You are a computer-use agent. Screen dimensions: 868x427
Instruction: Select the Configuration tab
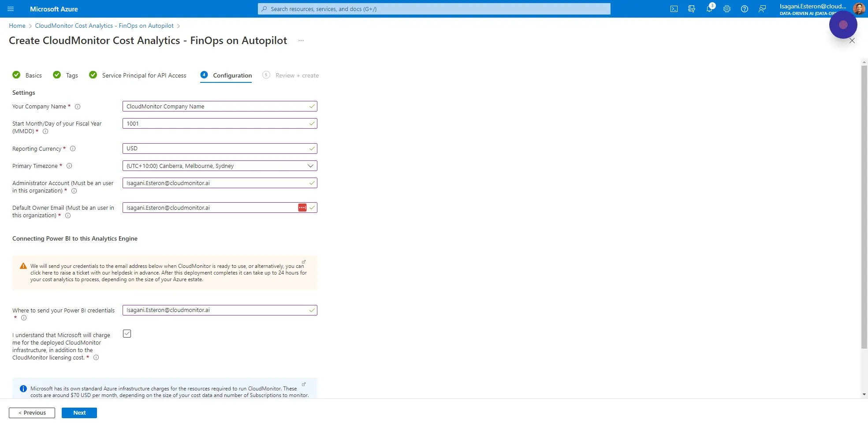(226, 75)
